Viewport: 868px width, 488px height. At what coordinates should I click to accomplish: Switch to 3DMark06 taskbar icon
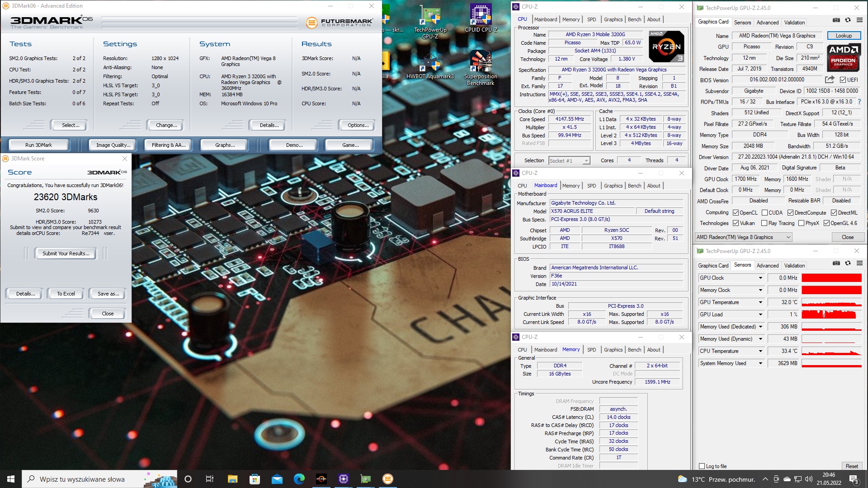387,479
